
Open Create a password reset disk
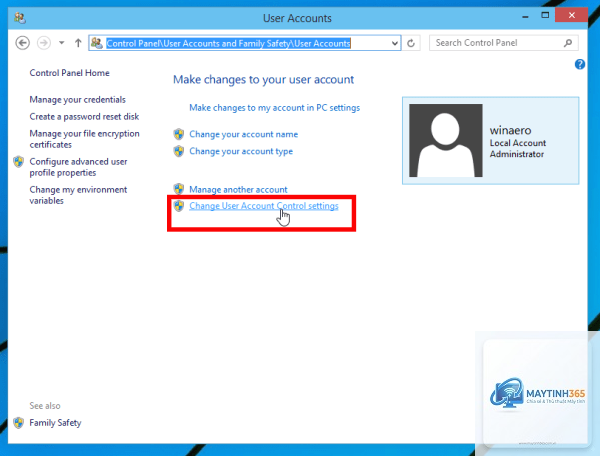click(x=84, y=116)
